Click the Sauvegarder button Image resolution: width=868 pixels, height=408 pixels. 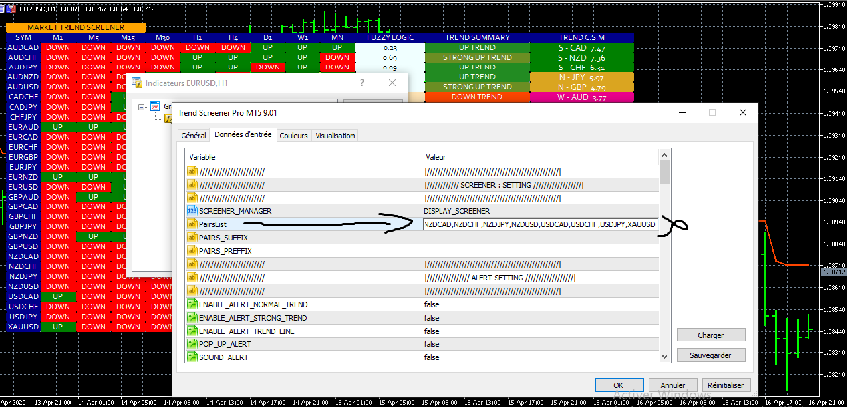(x=711, y=355)
